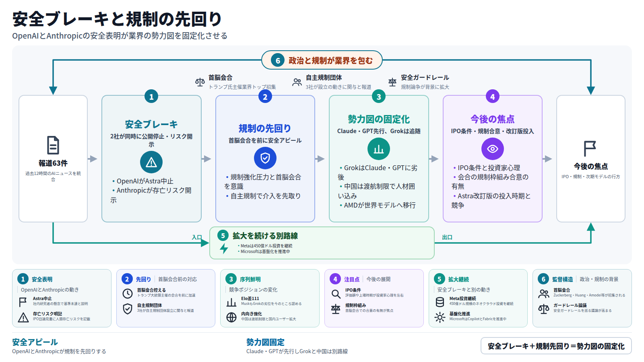
Task: Click the flag icon in the right-side 今後の焦点 card
Action: (590, 148)
